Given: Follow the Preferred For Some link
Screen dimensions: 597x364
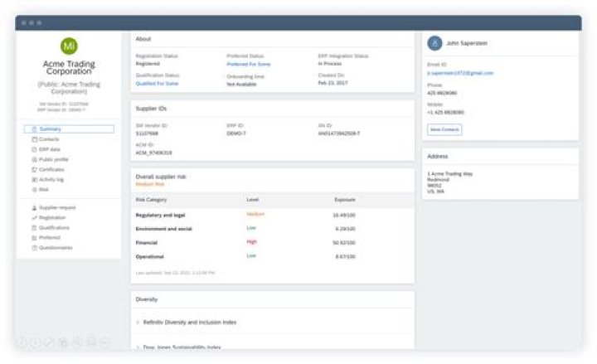Looking at the screenshot, I should [248, 65].
